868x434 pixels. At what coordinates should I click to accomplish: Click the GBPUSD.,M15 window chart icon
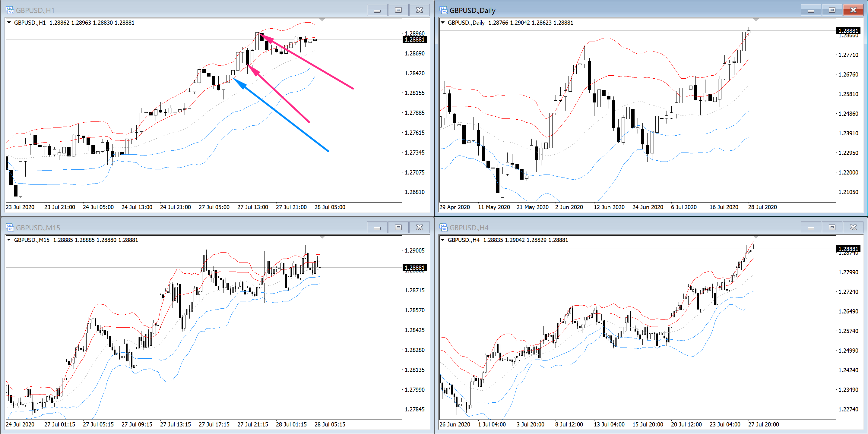pos(10,228)
